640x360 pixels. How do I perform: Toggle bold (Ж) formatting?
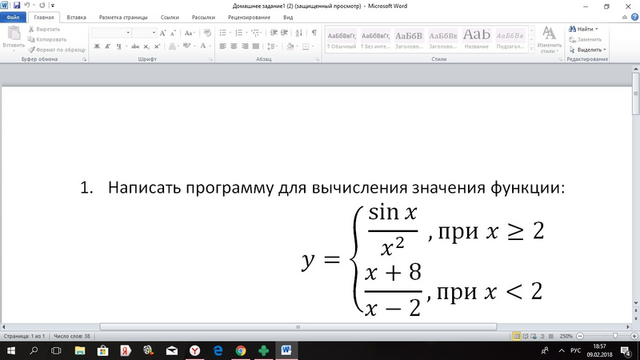[x=97, y=46]
